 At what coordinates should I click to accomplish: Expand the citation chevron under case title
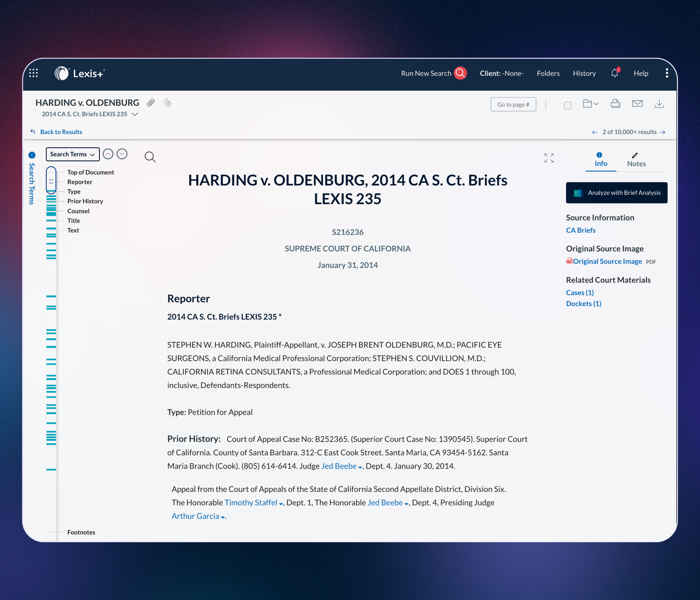(135, 114)
